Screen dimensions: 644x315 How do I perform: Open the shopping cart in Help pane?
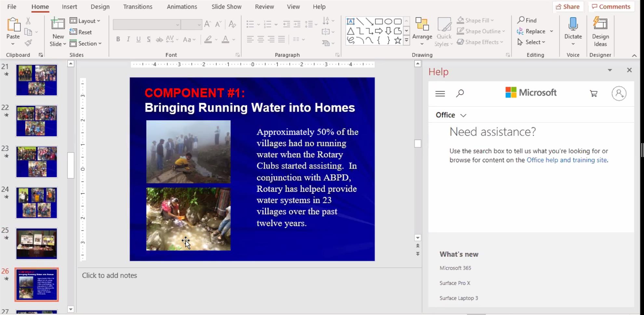pyautogui.click(x=593, y=94)
